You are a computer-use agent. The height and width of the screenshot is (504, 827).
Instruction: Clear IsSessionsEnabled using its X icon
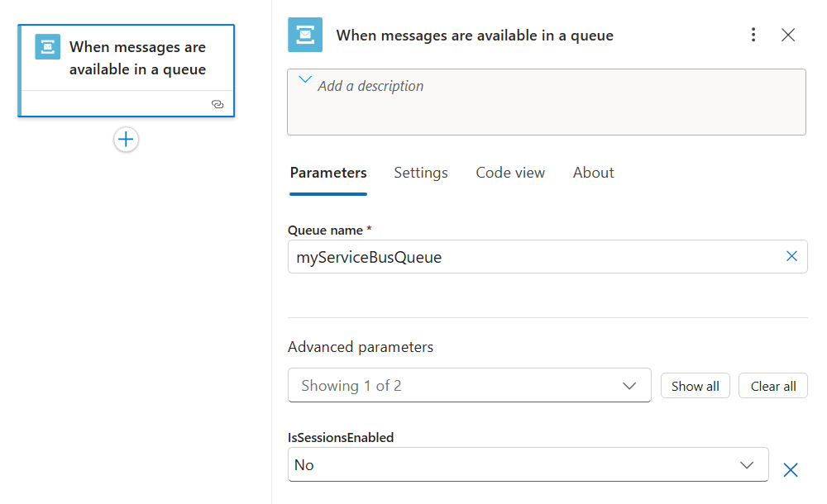(791, 469)
